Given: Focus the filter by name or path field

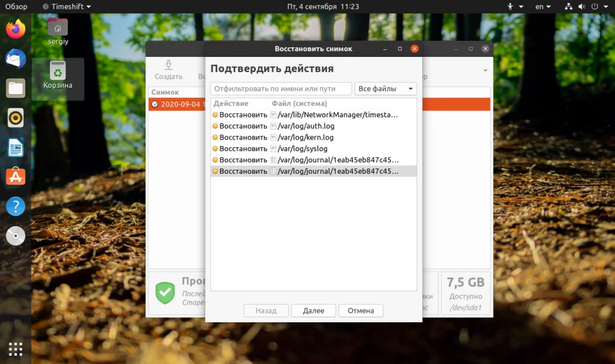Looking at the screenshot, I should point(281,88).
